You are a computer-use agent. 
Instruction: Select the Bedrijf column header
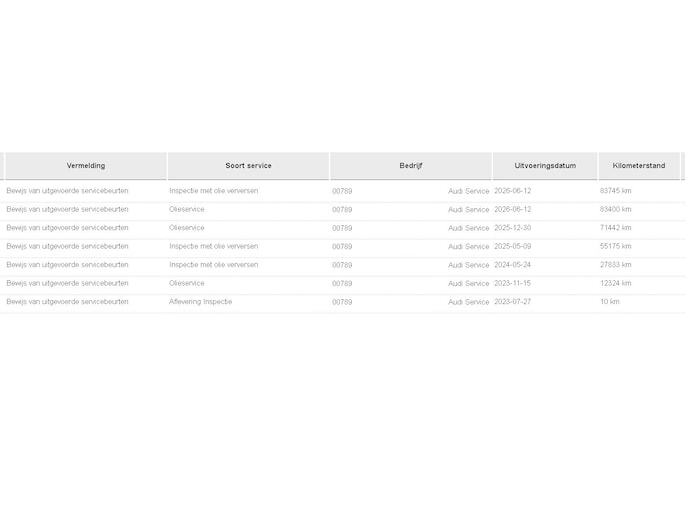pos(411,166)
